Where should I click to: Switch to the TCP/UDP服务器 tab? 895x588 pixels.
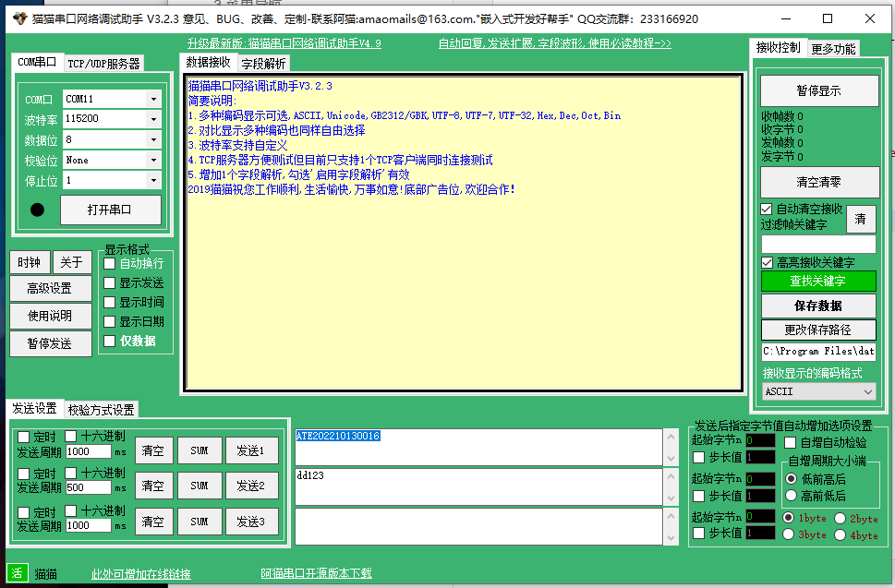103,64
